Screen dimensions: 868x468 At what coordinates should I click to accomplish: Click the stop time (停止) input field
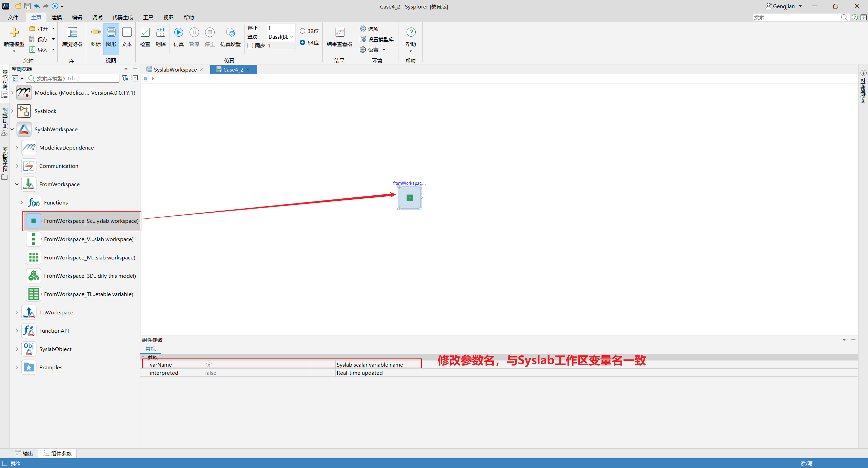pyautogui.click(x=281, y=28)
